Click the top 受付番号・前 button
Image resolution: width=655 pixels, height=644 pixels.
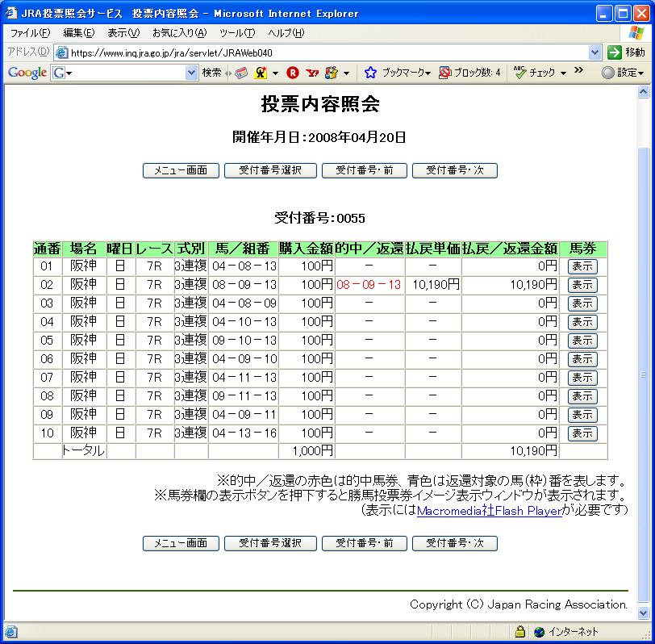tap(365, 170)
